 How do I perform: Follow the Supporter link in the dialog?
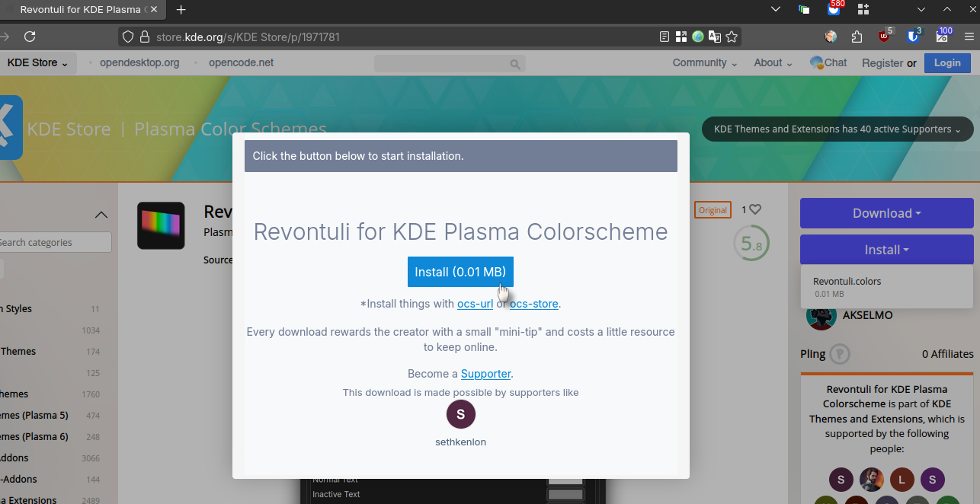[485, 374]
